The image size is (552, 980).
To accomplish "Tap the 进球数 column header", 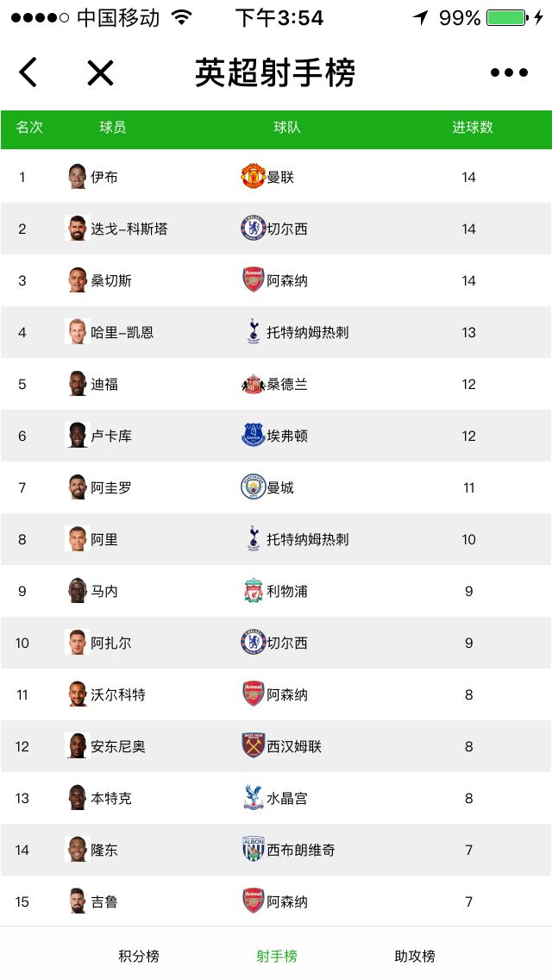I will [x=473, y=127].
